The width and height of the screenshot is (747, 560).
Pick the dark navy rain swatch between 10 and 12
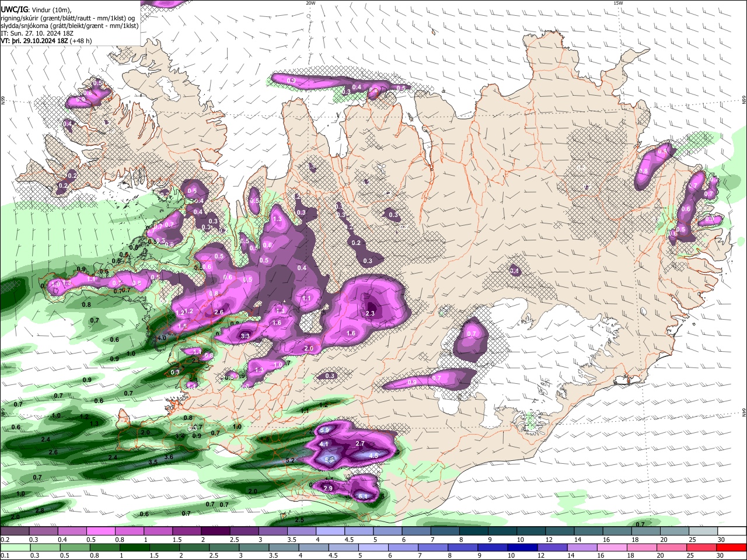[x=522, y=547]
